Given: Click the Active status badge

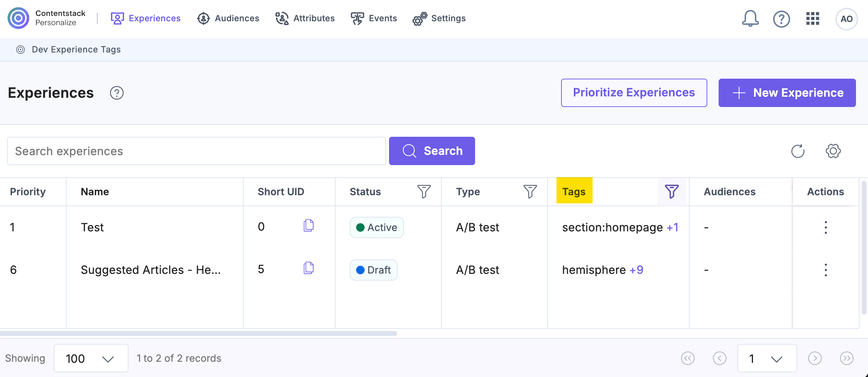Looking at the screenshot, I should point(377,227).
